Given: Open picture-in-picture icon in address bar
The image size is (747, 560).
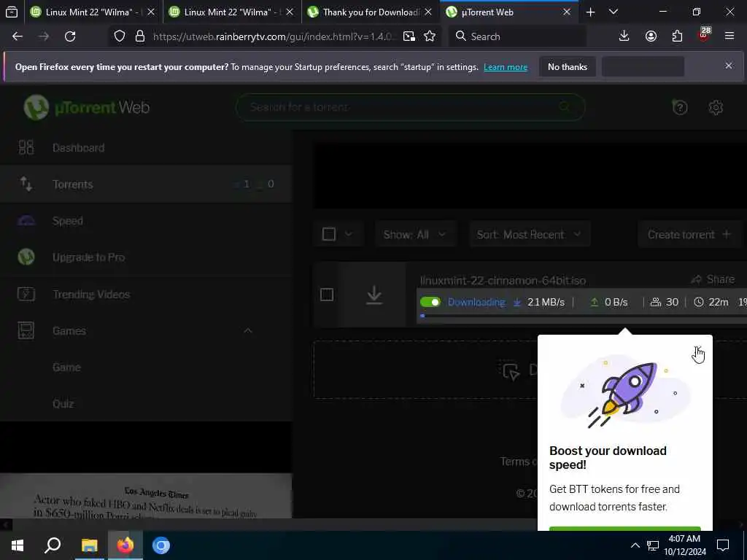Looking at the screenshot, I should click(x=409, y=36).
